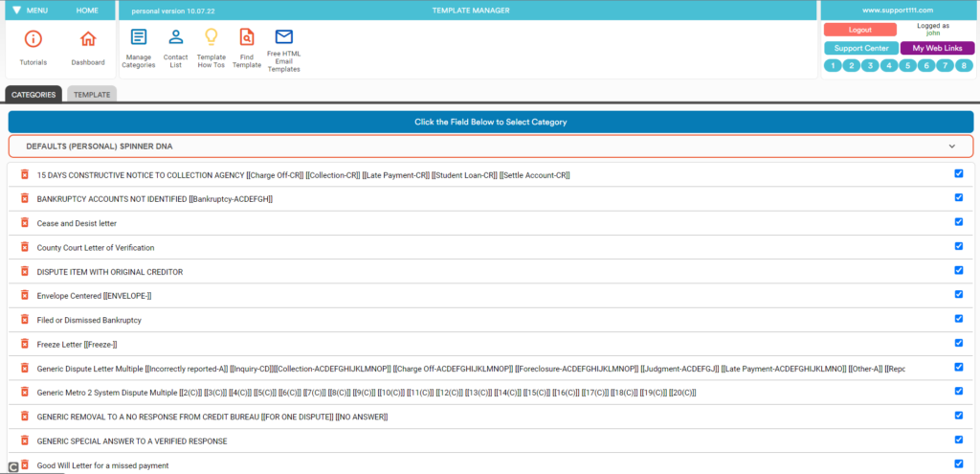This screenshot has width=980, height=474.
Task: Toggle the Envelope Centered checkbox
Action: [959, 294]
